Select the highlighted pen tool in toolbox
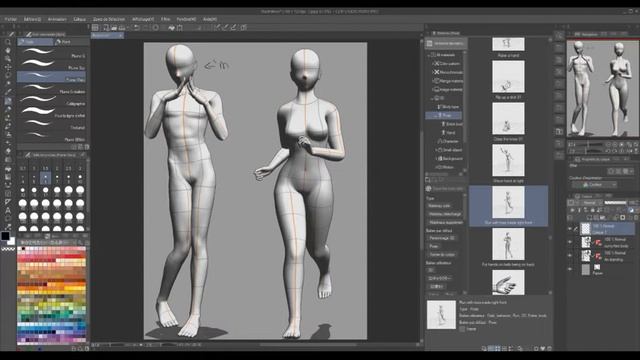This screenshot has height=360, width=640. point(8,101)
